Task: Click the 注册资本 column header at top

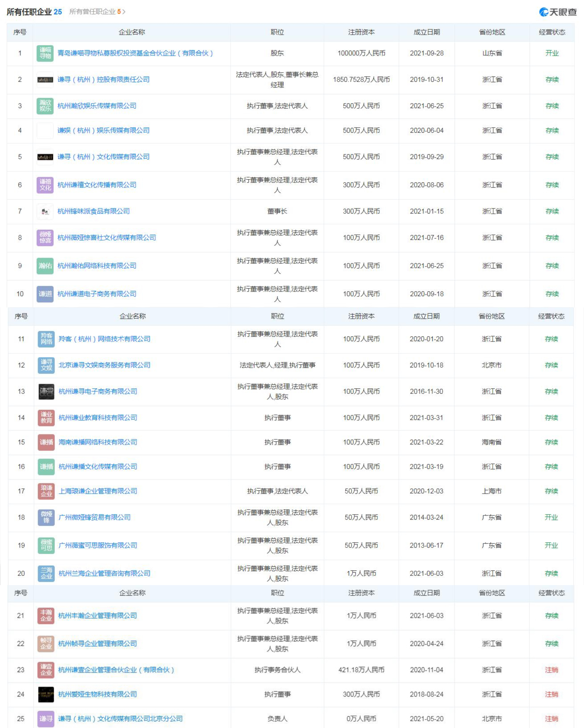Action: pyautogui.click(x=361, y=32)
